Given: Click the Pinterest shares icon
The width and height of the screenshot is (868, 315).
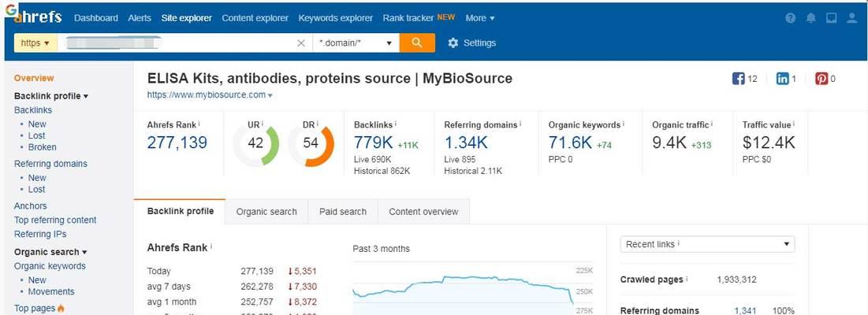Looking at the screenshot, I should (x=821, y=79).
